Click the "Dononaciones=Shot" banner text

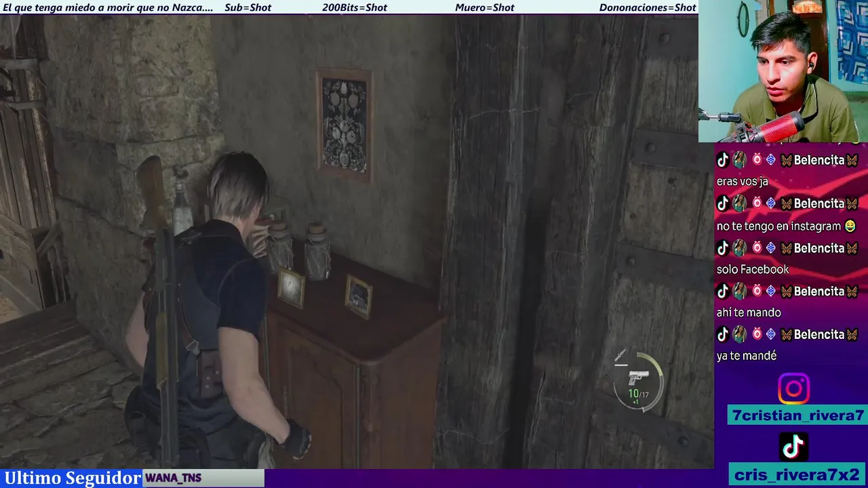click(648, 7)
